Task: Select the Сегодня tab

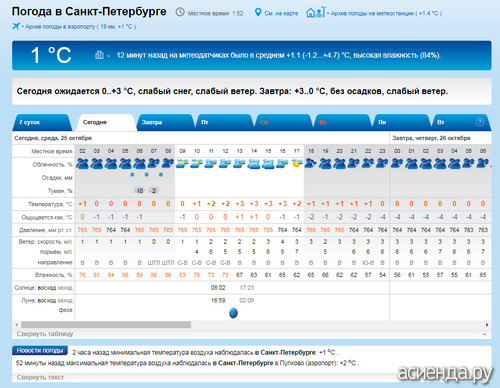Action: 105,122
